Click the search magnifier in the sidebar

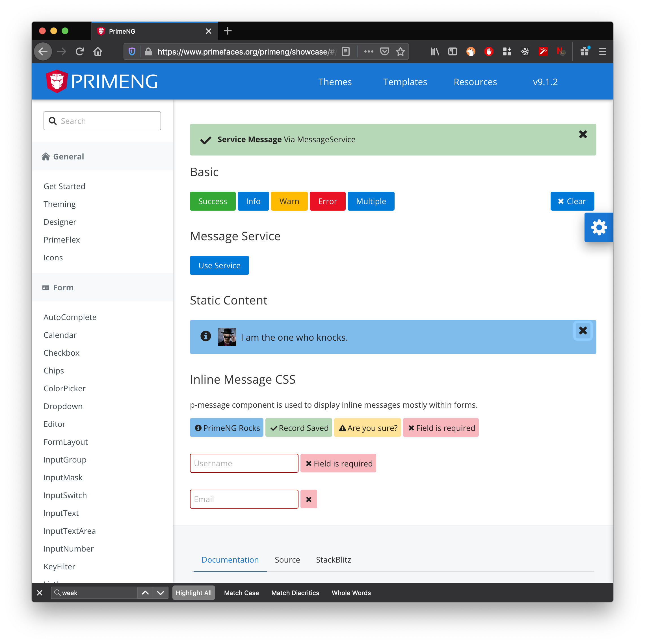point(53,120)
